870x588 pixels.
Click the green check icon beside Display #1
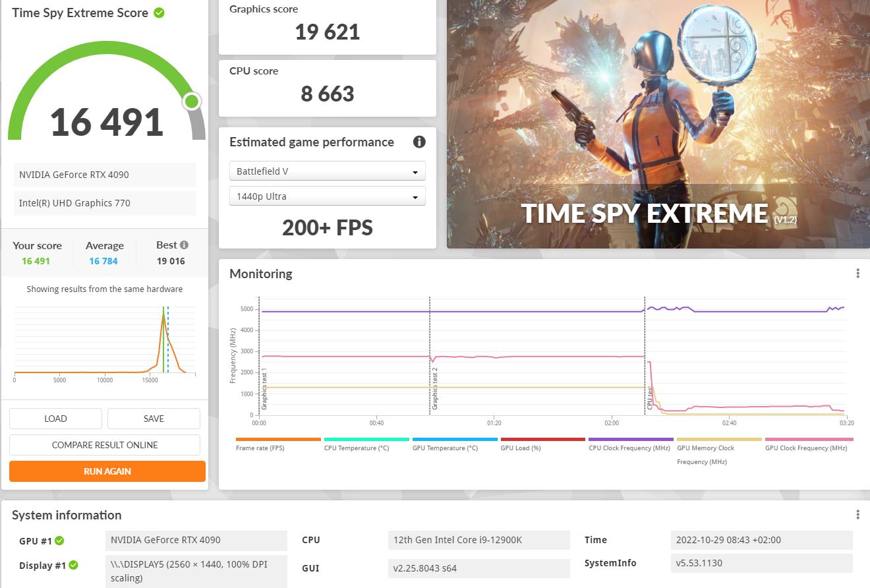click(x=74, y=565)
